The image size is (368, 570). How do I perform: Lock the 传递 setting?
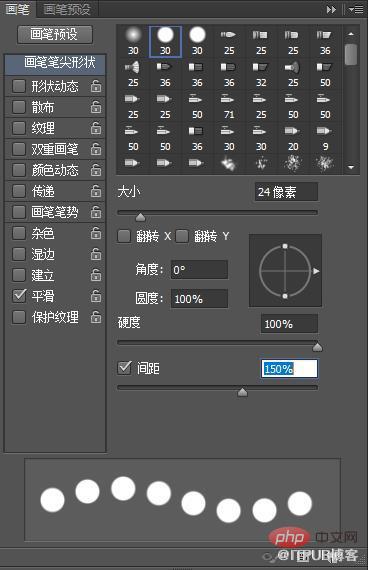click(x=96, y=191)
